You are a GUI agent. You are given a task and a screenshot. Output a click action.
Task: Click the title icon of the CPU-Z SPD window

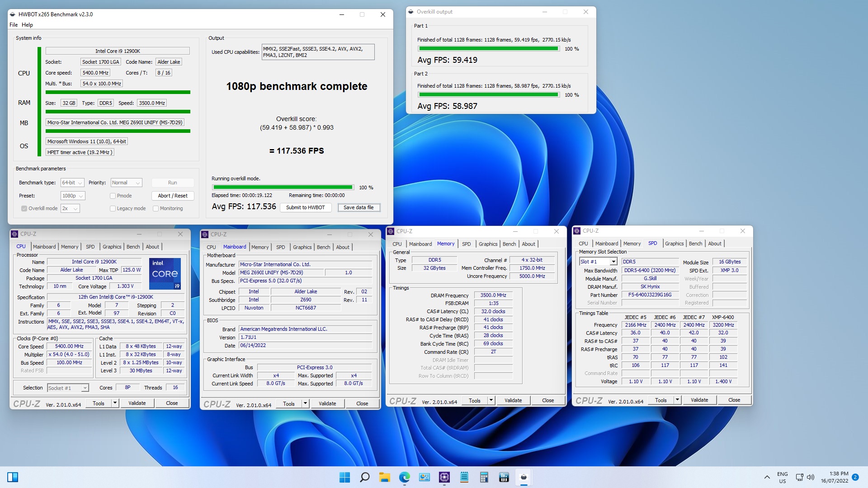[577, 231]
